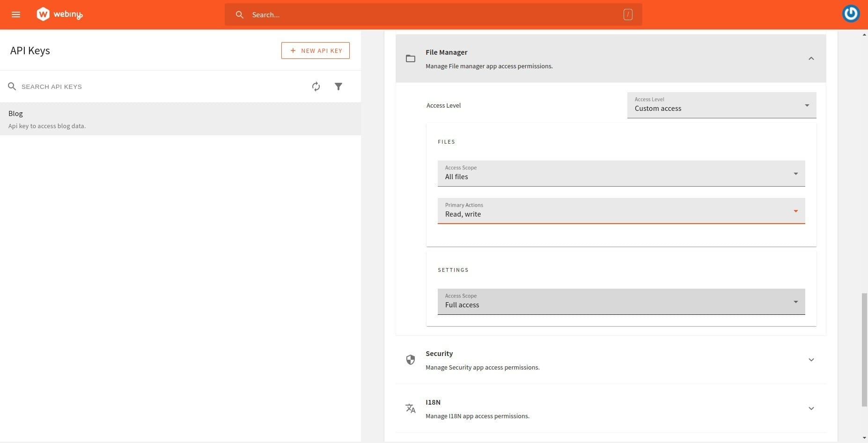Collapse the File Manager section
Viewport: 868px width, 443px height.
coord(811,58)
